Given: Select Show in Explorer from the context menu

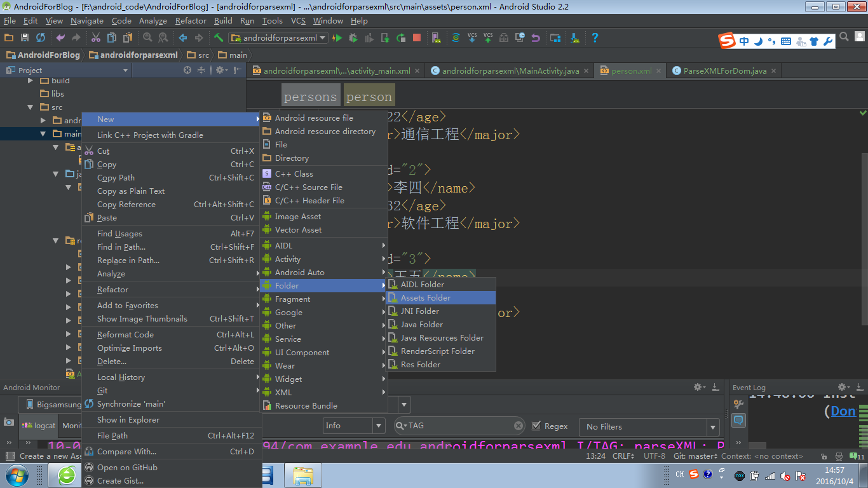Looking at the screenshot, I should (172, 420).
